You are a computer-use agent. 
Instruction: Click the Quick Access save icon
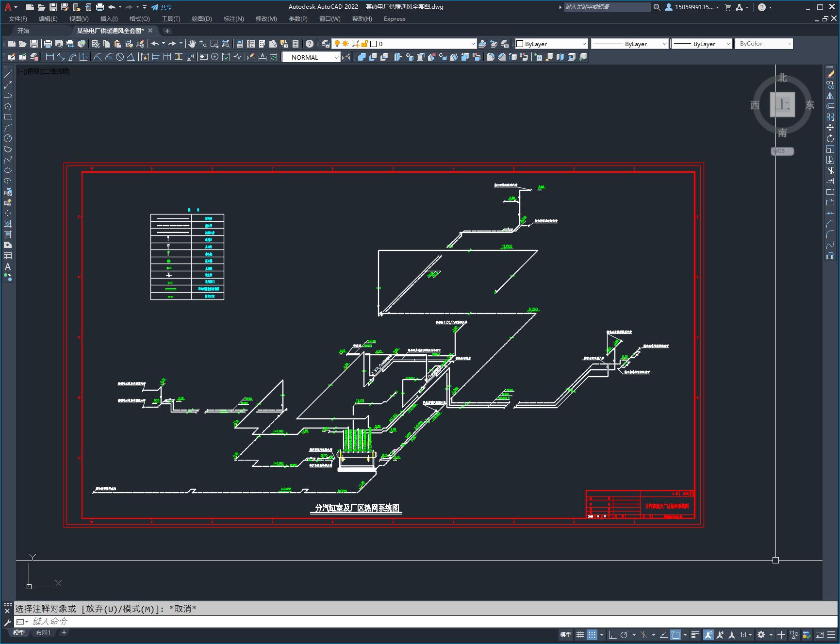(53, 7)
